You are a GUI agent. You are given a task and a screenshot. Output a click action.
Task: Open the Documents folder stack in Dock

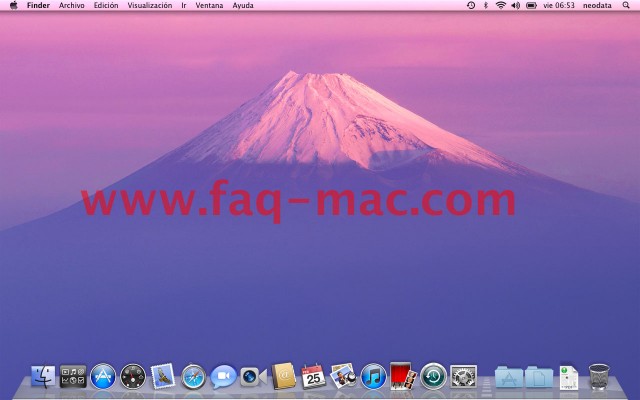pos(539,377)
